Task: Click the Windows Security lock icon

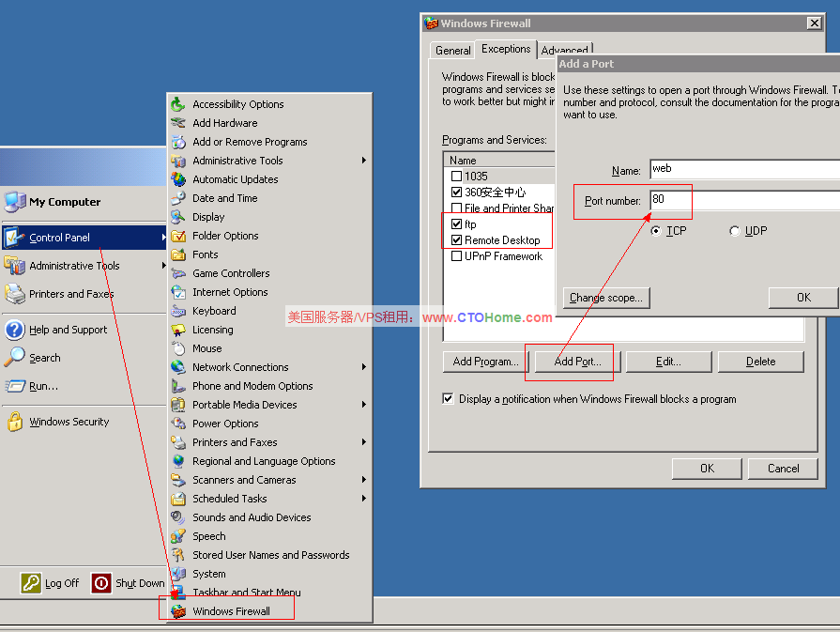Action: click(x=14, y=422)
